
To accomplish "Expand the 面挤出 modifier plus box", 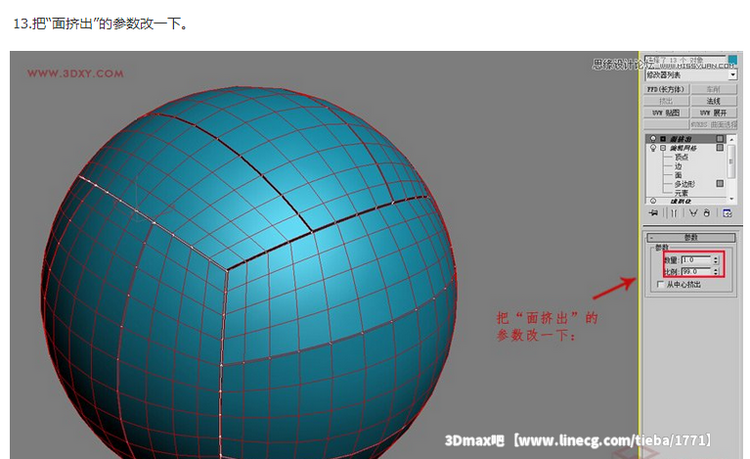I will 663,139.
